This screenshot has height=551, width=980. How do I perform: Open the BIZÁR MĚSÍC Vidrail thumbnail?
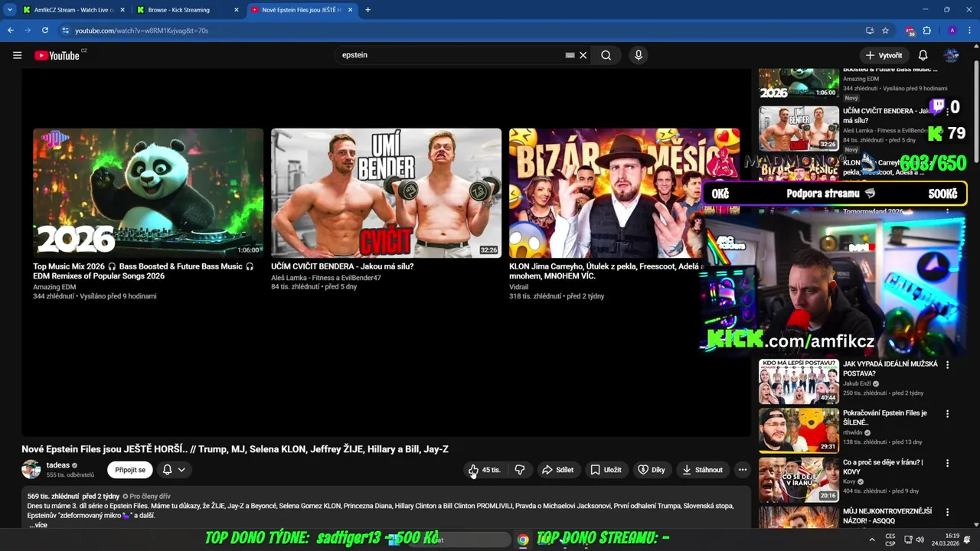(x=624, y=193)
